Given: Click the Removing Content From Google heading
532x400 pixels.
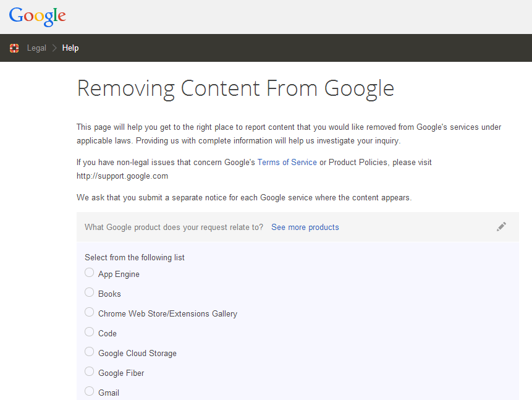Looking at the screenshot, I should click(x=235, y=89).
